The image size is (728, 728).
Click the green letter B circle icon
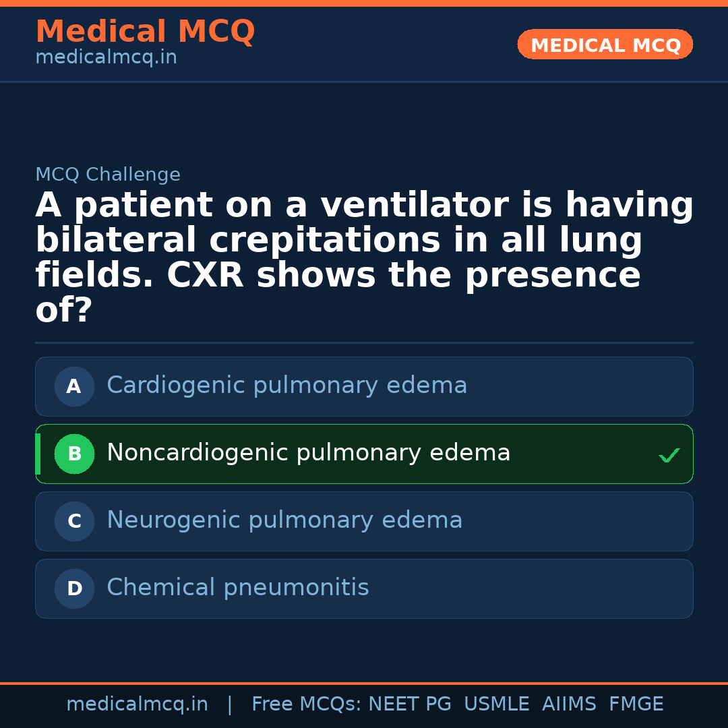(74, 454)
